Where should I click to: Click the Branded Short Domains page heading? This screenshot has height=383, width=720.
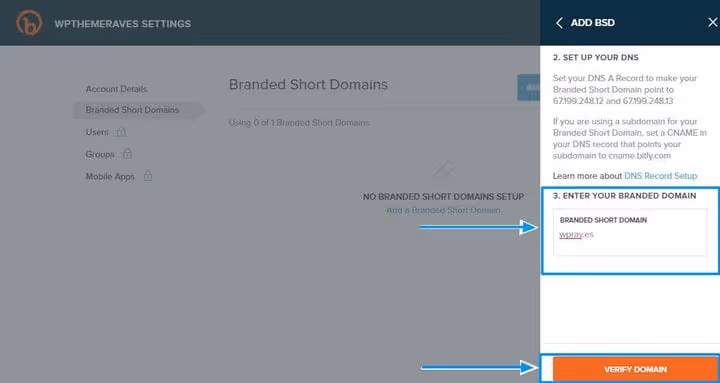pyautogui.click(x=308, y=84)
